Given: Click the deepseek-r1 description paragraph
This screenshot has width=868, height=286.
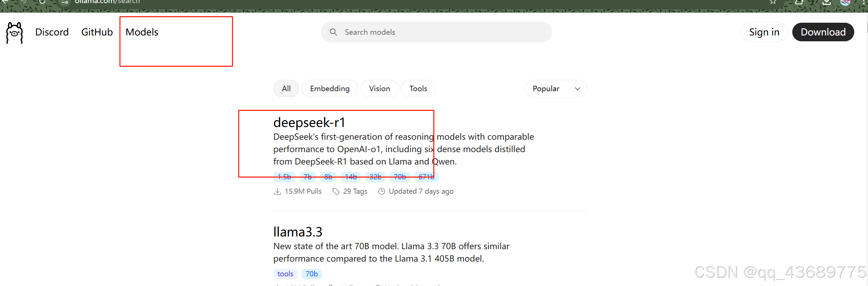Looking at the screenshot, I should point(404,149).
